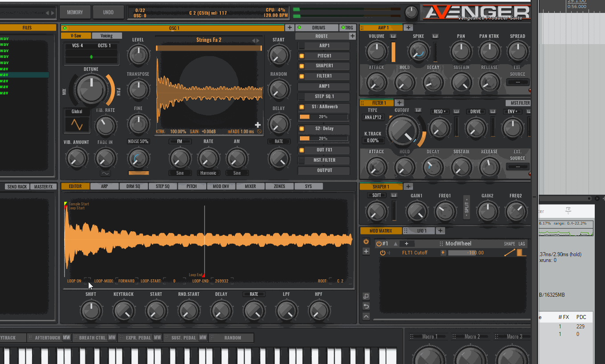
Task: Click the curve icon below FADE IN knob
Action: point(106,173)
